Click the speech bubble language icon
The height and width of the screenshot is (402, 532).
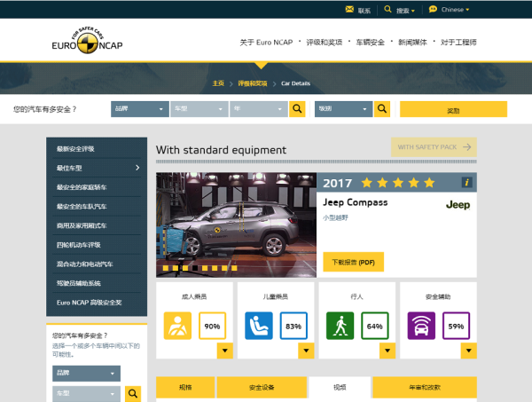[x=433, y=9]
